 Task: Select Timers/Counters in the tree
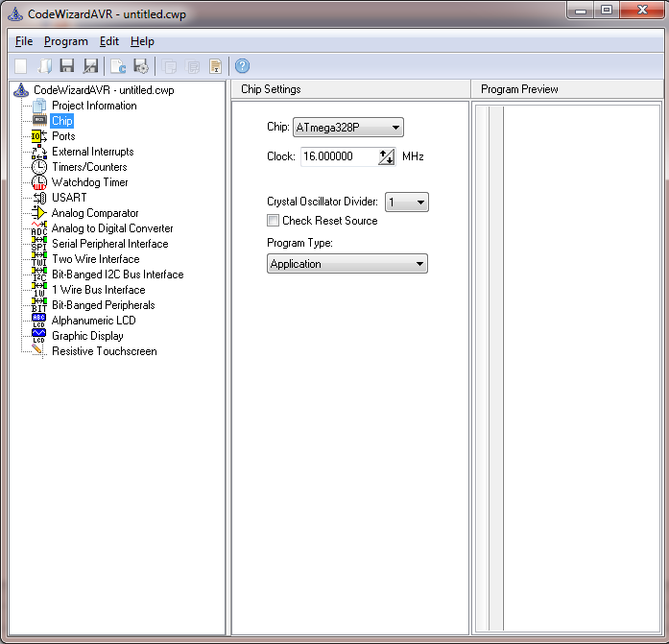89,167
